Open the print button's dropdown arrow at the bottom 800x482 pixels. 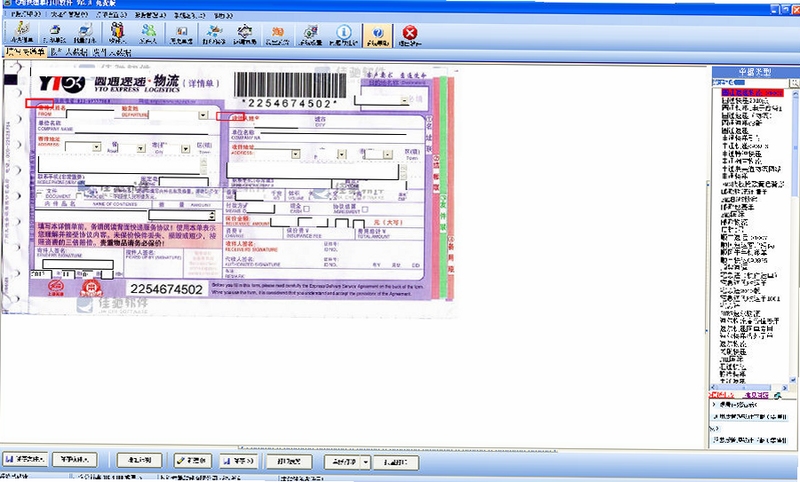click(x=365, y=462)
